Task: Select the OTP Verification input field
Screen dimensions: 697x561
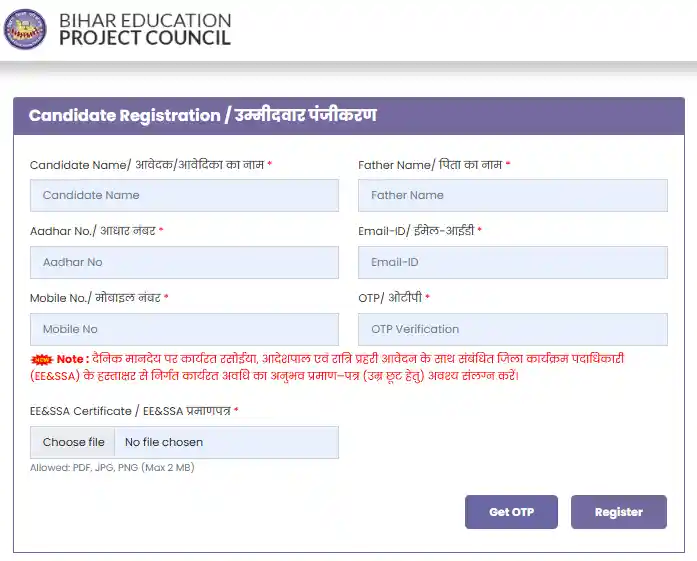Action: point(512,329)
